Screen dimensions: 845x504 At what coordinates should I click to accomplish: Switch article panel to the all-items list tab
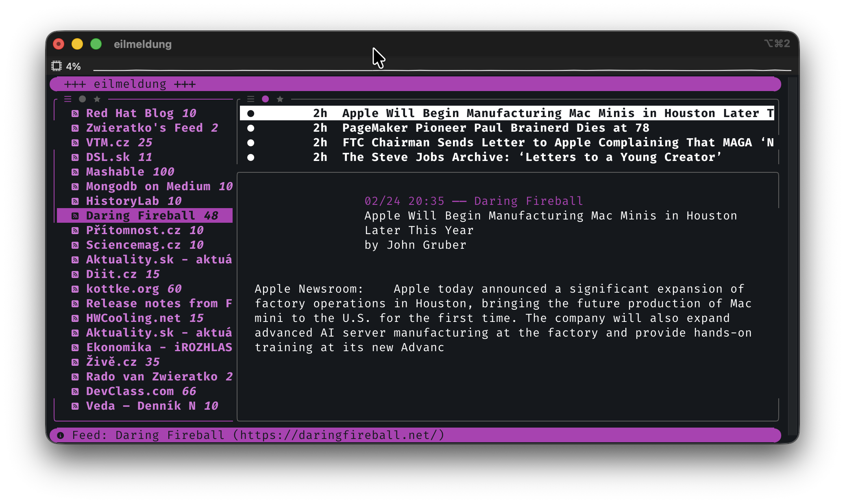point(251,99)
